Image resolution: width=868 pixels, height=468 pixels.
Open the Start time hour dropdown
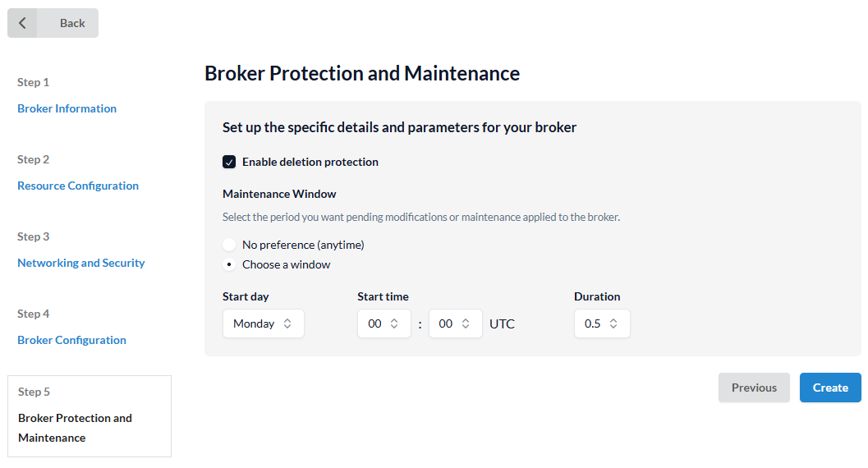[x=383, y=323]
